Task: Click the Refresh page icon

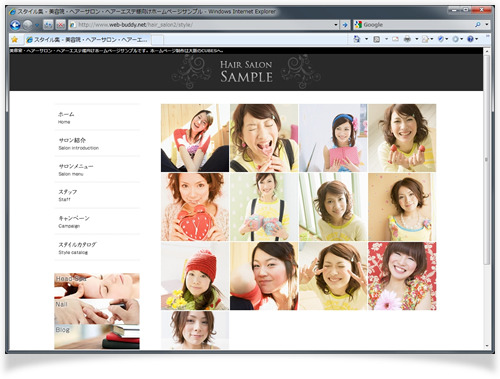Action: click(x=48, y=25)
